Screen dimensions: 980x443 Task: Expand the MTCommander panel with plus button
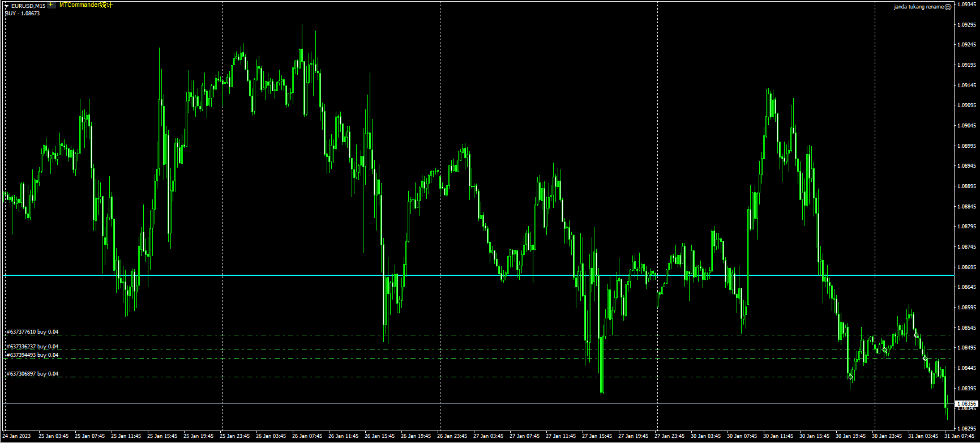51,5
